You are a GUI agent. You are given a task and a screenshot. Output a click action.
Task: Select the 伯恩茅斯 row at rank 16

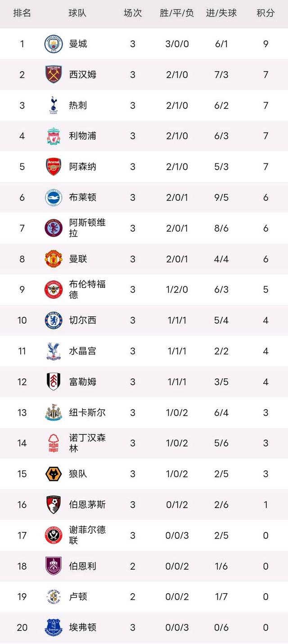pyautogui.click(x=144, y=505)
